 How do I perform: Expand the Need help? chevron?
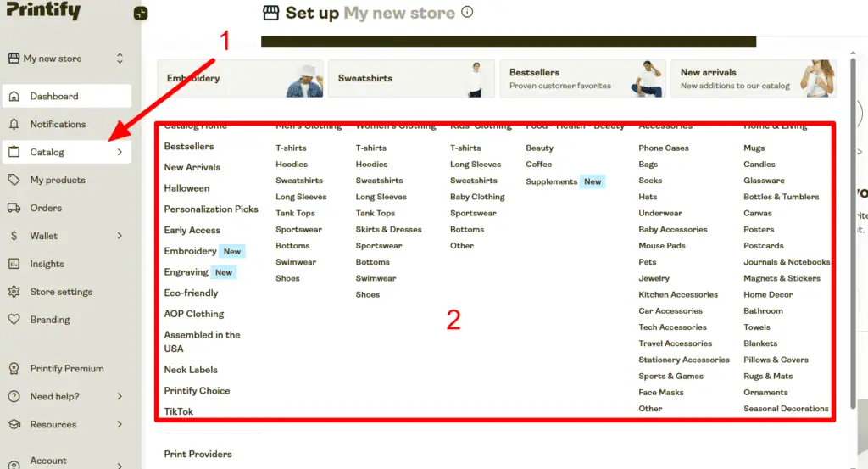(120, 396)
